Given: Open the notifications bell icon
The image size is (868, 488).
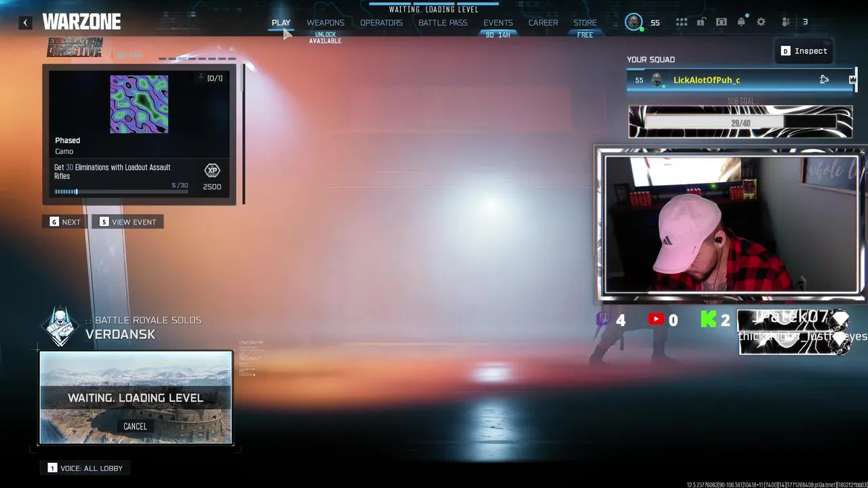Looking at the screenshot, I should click(741, 22).
